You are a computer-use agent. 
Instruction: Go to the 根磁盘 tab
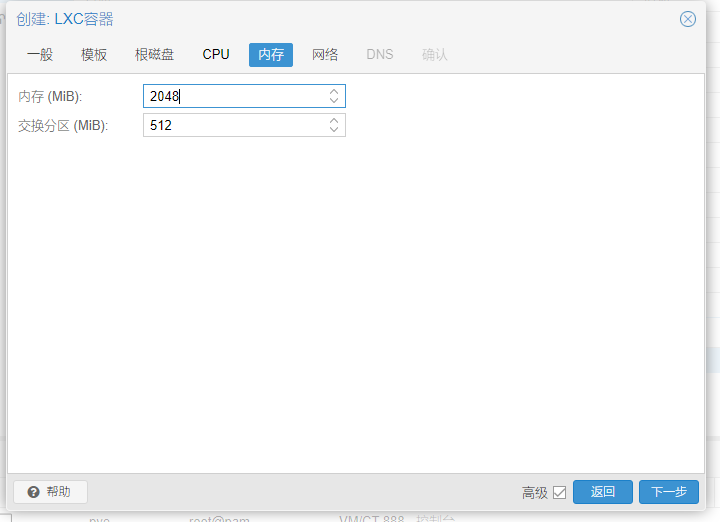tap(154, 55)
